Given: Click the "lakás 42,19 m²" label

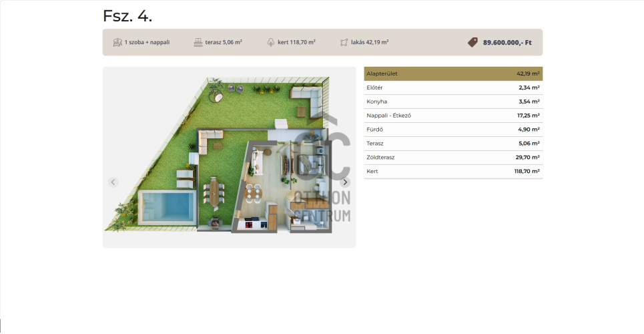Looking at the screenshot, I should point(370,42).
